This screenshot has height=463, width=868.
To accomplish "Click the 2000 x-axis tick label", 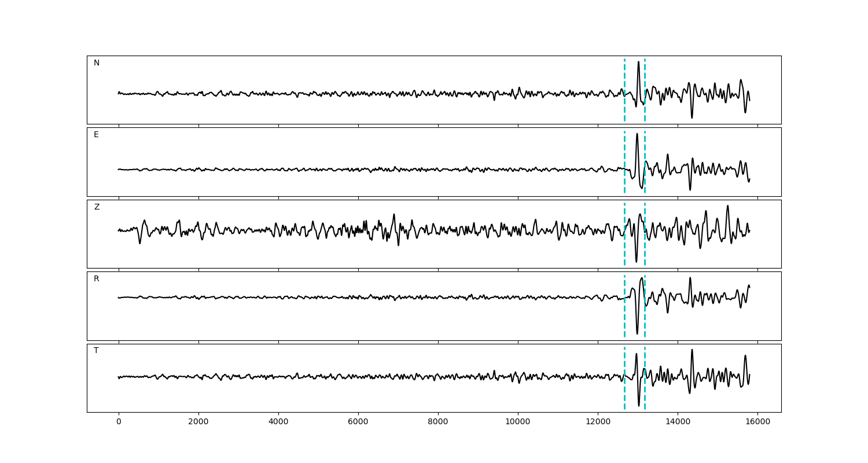I will (x=198, y=422).
